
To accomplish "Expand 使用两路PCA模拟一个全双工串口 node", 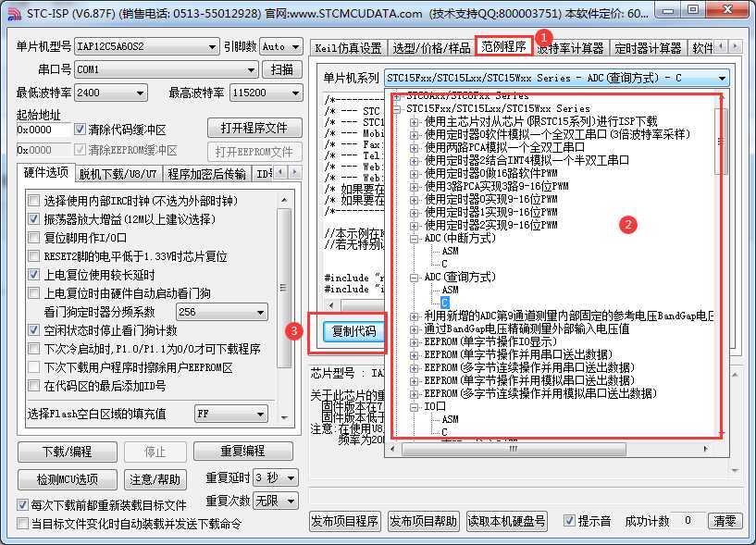I will coord(414,147).
